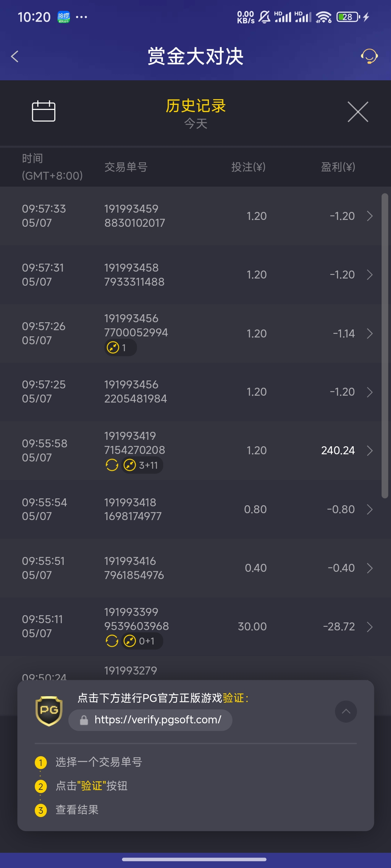Collapse the PG verification panel
This screenshot has height=868, width=391.
tap(346, 711)
